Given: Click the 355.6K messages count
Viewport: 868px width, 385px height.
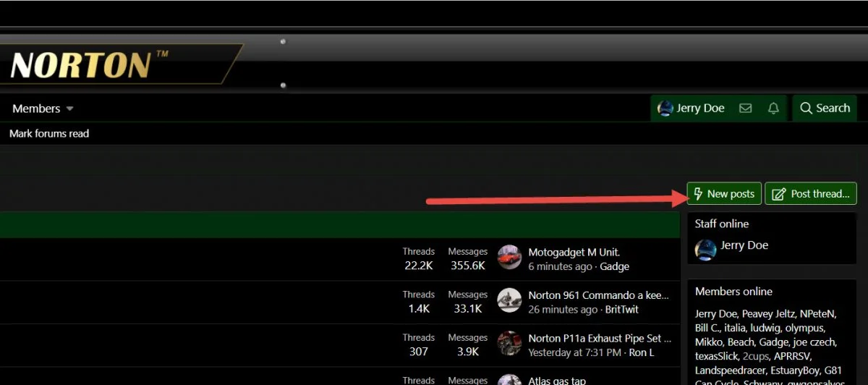Looking at the screenshot, I should click(x=467, y=266).
